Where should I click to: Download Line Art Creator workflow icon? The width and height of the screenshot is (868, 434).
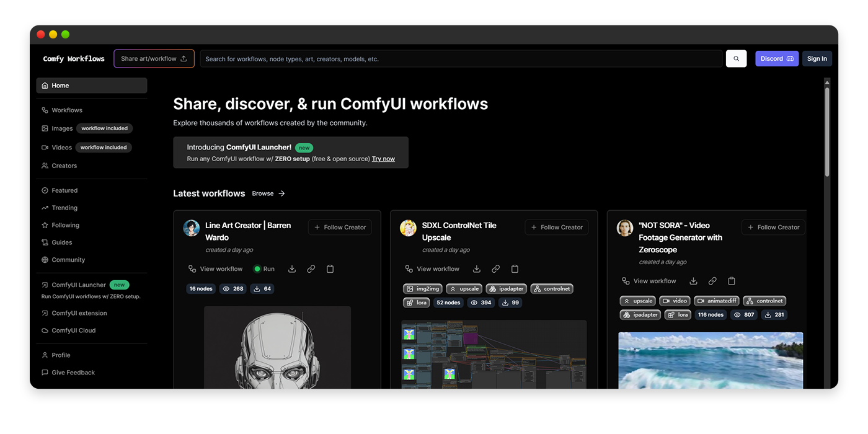[292, 269]
